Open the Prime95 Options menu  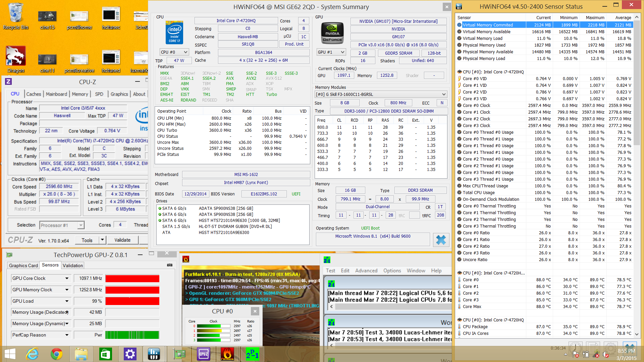coord(392,270)
